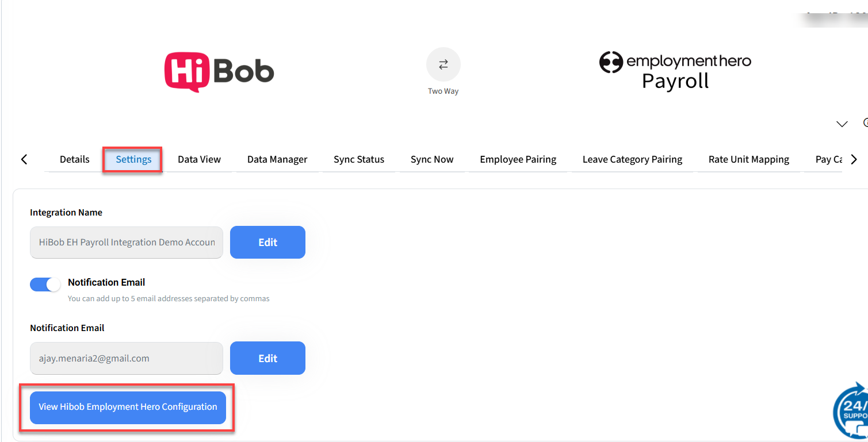868x442 pixels.
Task: Open the Sync Now tab
Action: [432, 159]
